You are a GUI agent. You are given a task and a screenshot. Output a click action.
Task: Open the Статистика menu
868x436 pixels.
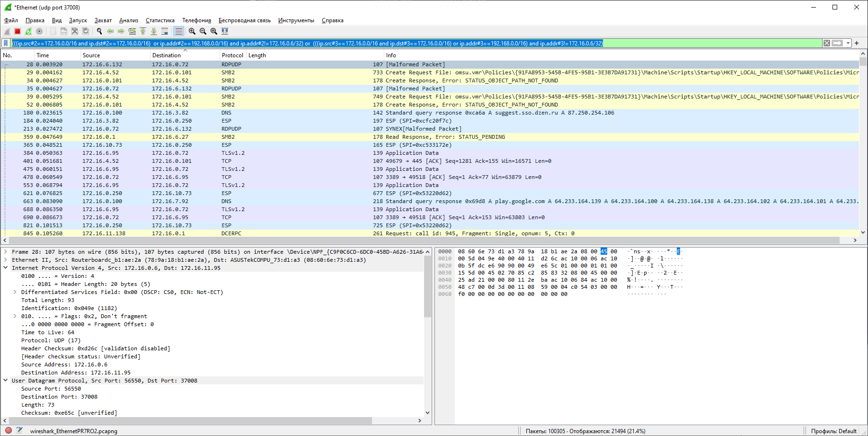pyautogui.click(x=160, y=20)
